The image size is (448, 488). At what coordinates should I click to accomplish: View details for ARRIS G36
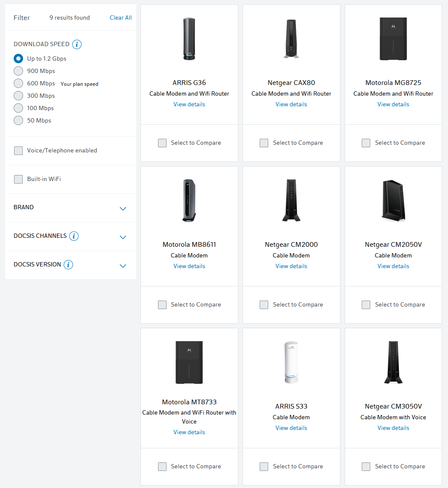coord(189,104)
